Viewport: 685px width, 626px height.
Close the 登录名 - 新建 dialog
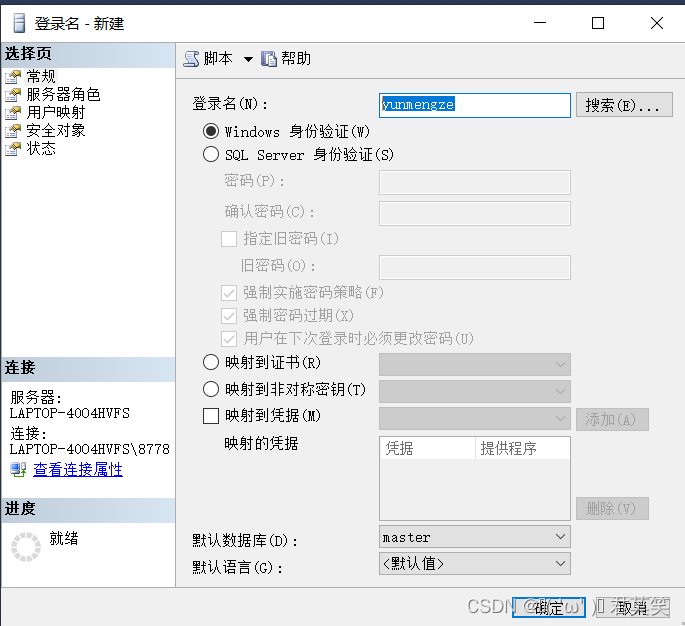pyautogui.click(x=657, y=23)
